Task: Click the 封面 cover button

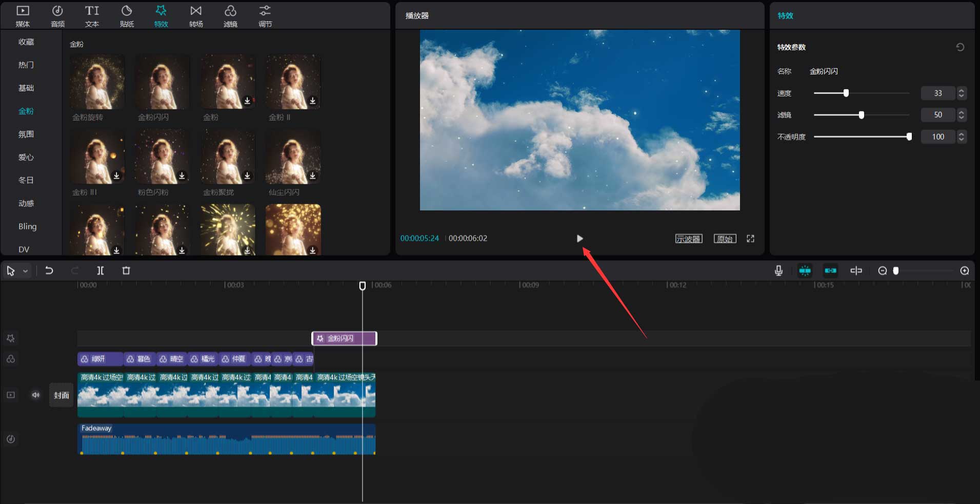Action: (62, 395)
